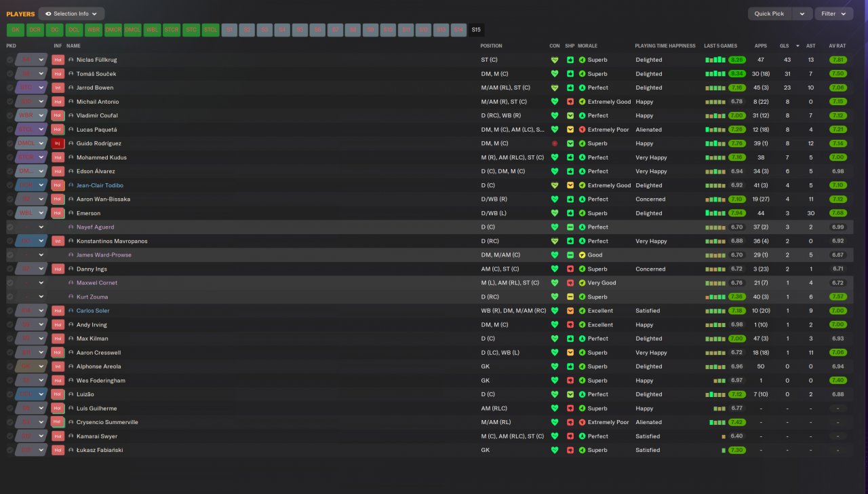Sort the table by AV RAT column
The image size is (868, 494).
[837, 46]
